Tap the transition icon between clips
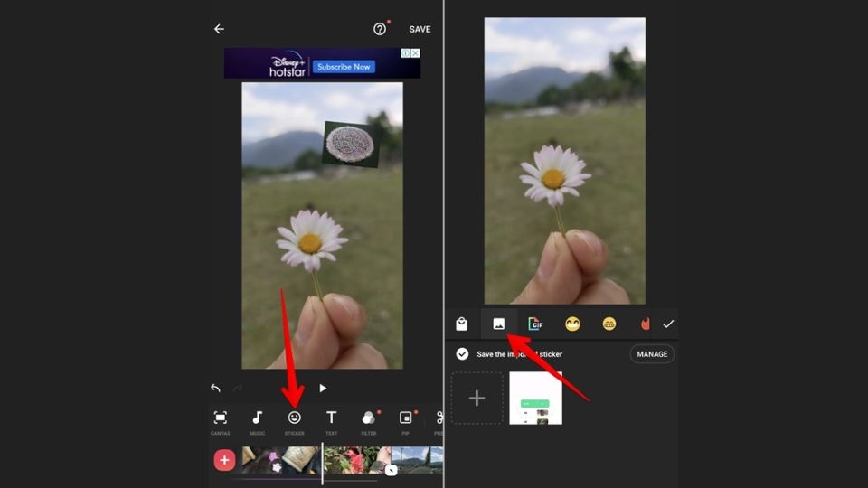The width and height of the screenshot is (868, 488). point(392,470)
